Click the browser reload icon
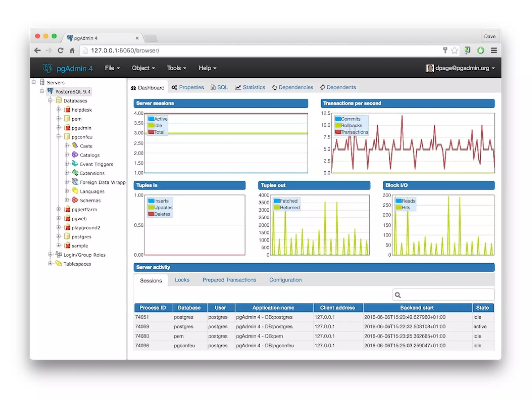The height and width of the screenshot is (399, 532). click(61, 50)
